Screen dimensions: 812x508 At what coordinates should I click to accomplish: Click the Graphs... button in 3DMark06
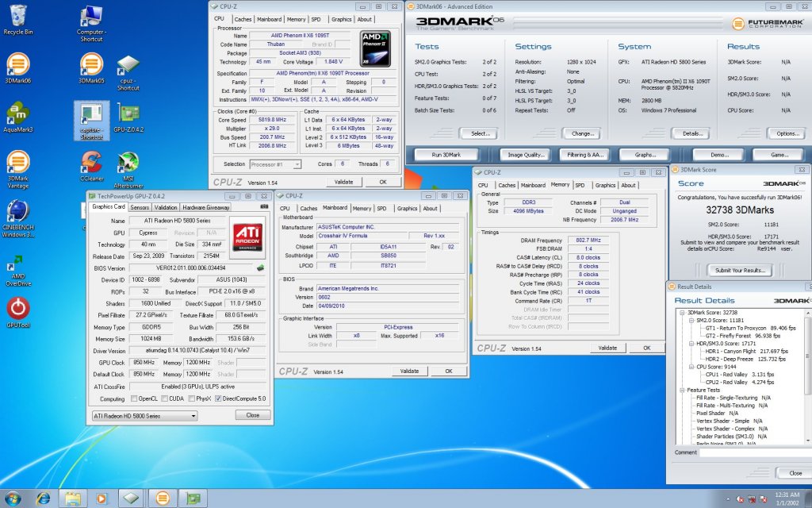(645, 155)
